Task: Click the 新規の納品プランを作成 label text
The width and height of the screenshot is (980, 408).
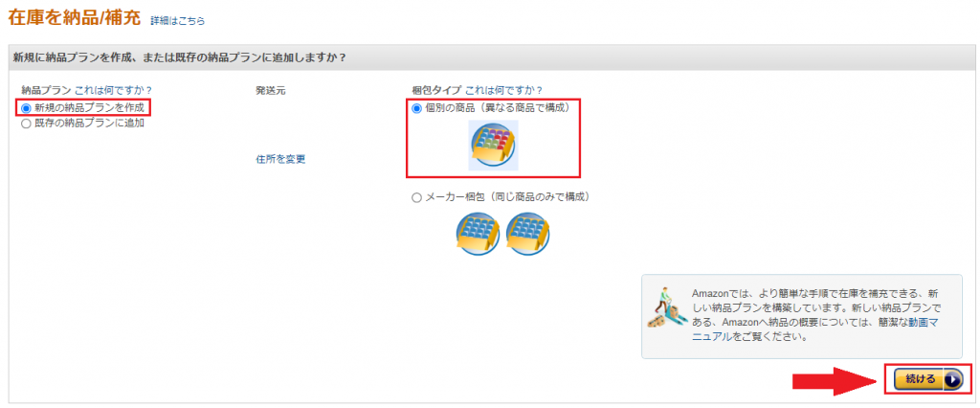Action: tap(89, 107)
